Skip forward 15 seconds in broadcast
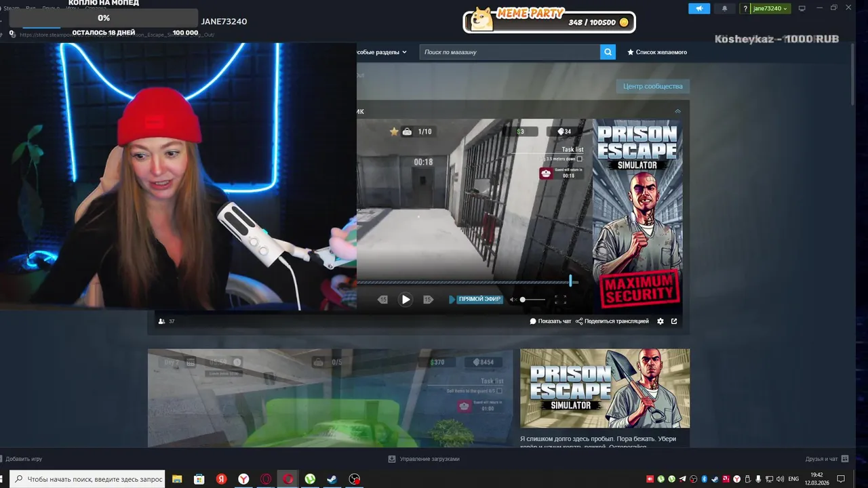868x488 pixels. [428, 299]
